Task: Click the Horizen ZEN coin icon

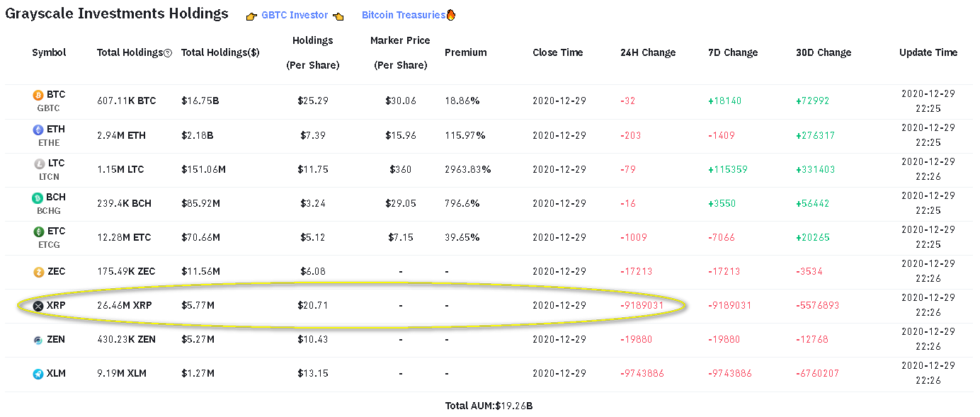Action: [38, 340]
